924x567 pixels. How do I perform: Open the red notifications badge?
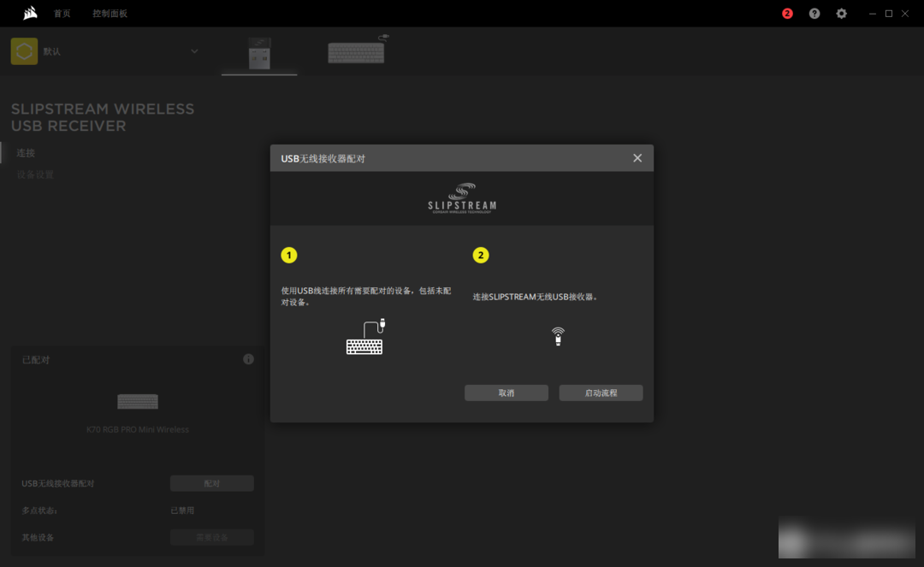787,14
